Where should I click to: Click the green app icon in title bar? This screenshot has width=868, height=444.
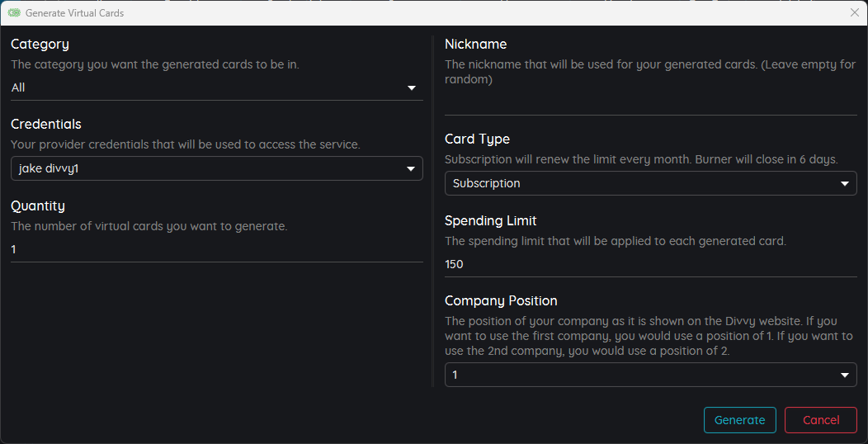tap(14, 12)
